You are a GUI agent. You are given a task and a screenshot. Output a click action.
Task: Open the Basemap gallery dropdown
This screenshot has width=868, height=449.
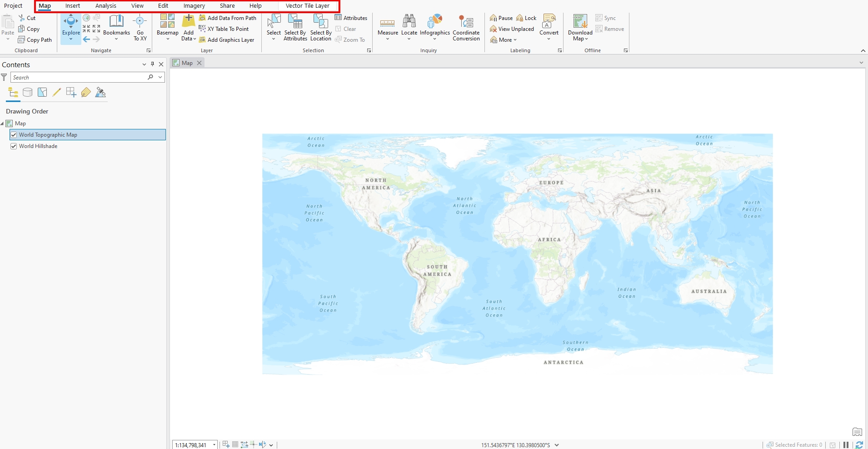(167, 39)
